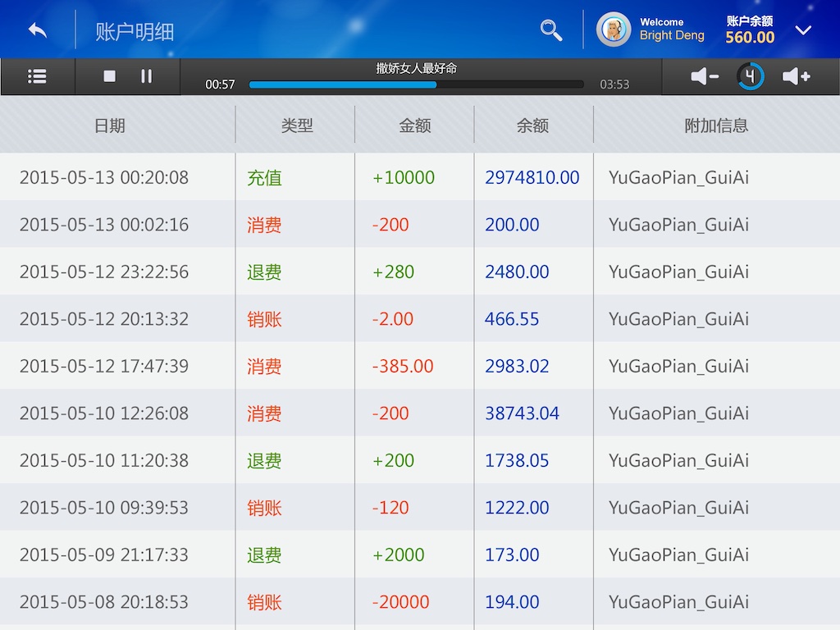
Task: Select date 2015-05-10 12:26:08
Action: pyautogui.click(x=104, y=413)
